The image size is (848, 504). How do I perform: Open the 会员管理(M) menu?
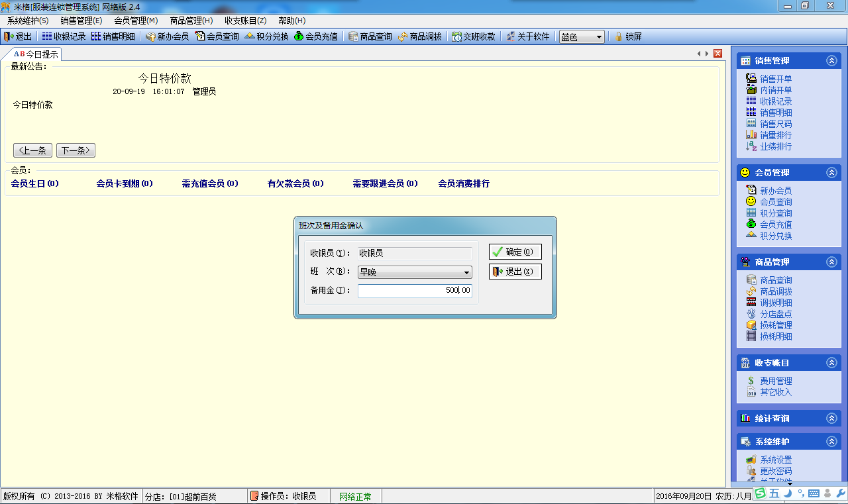(x=136, y=21)
